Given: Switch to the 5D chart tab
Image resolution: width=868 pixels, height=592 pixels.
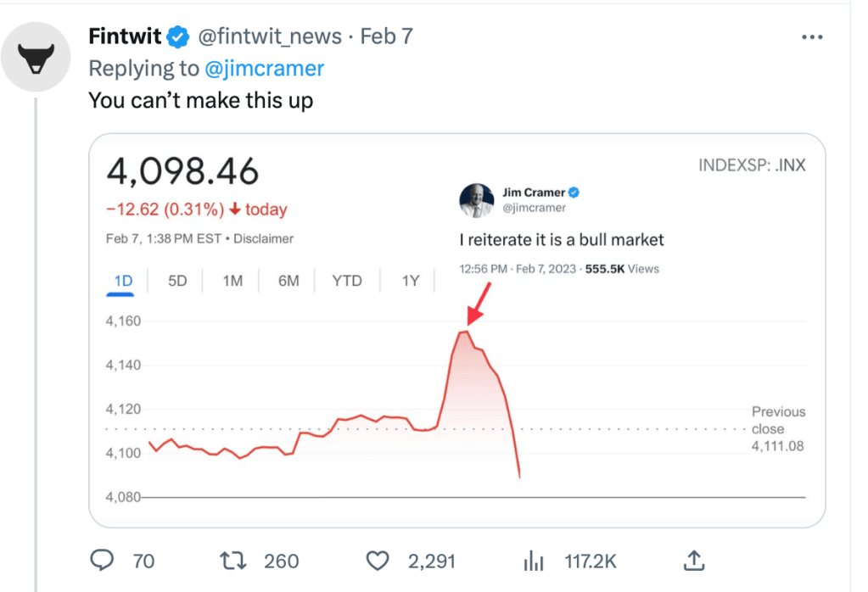Looking at the screenshot, I should tap(177, 281).
